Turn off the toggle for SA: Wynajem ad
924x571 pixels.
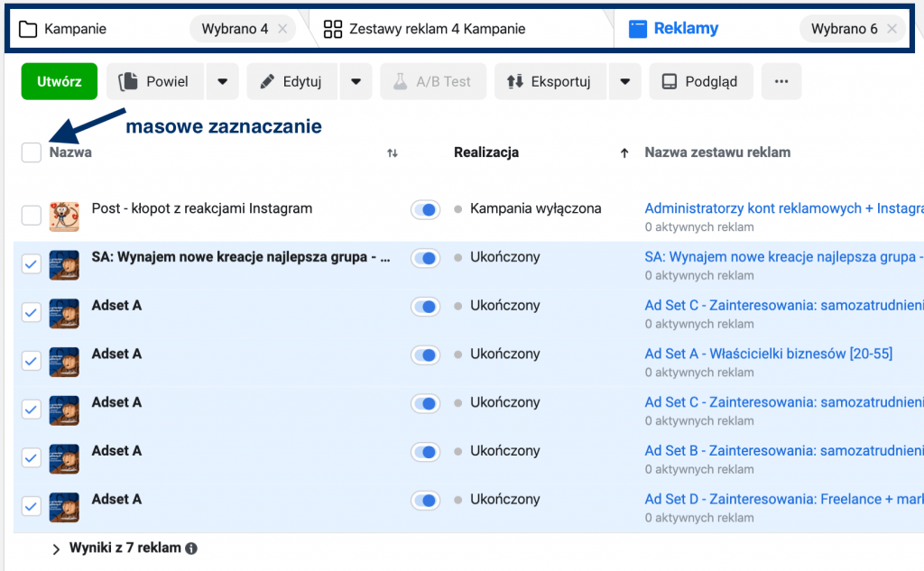(425, 258)
